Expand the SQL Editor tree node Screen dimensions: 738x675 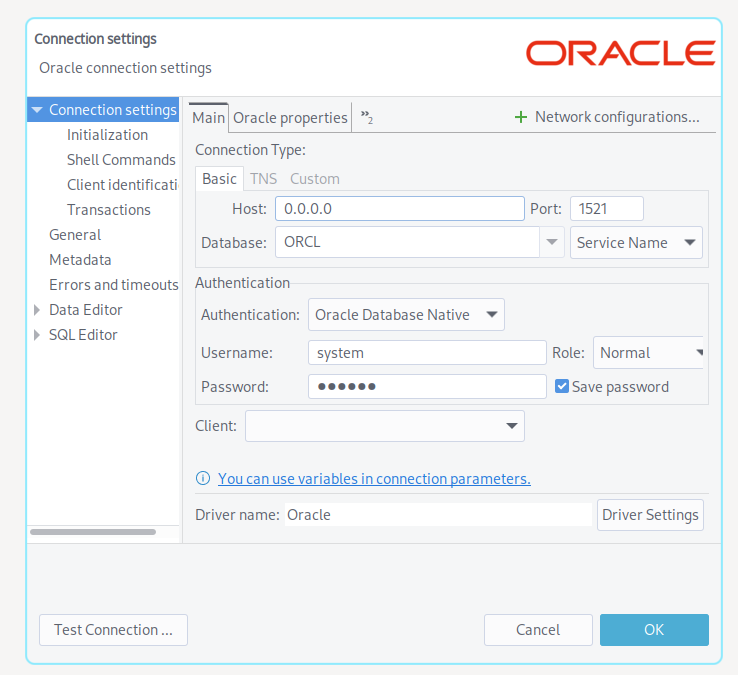(37, 335)
